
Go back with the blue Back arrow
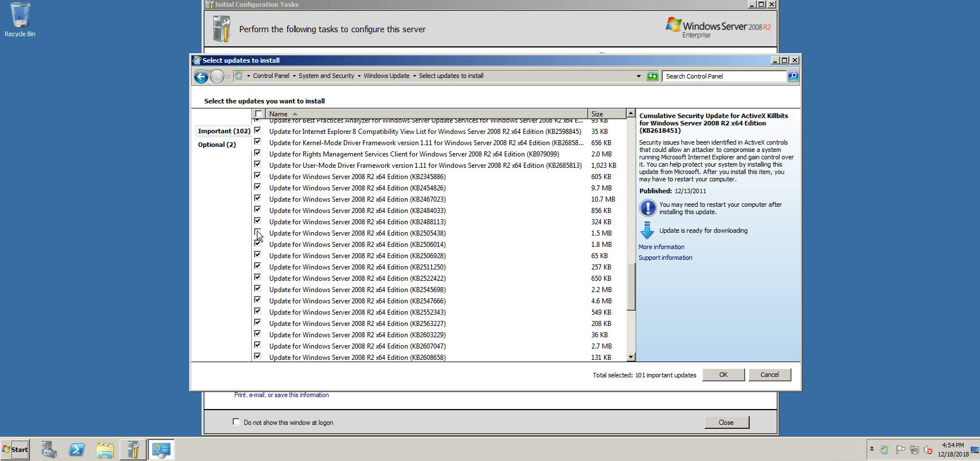pos(201,76)
